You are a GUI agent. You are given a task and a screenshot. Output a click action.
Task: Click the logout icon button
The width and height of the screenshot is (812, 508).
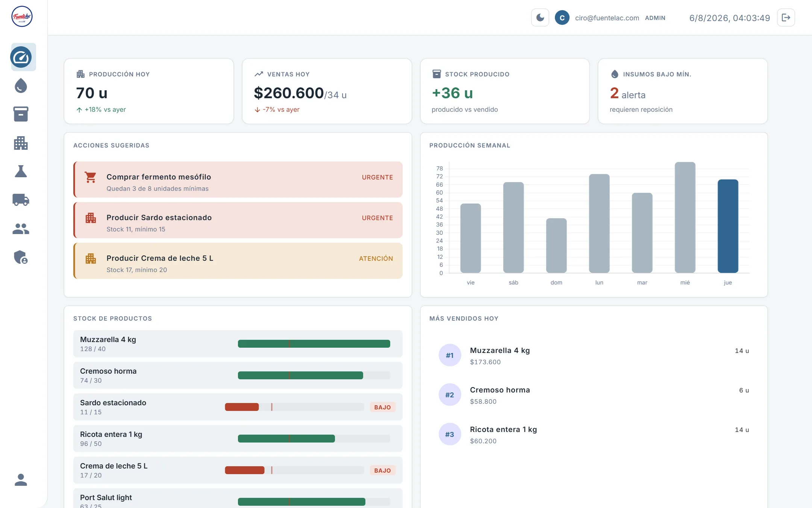tap(786, 18)
